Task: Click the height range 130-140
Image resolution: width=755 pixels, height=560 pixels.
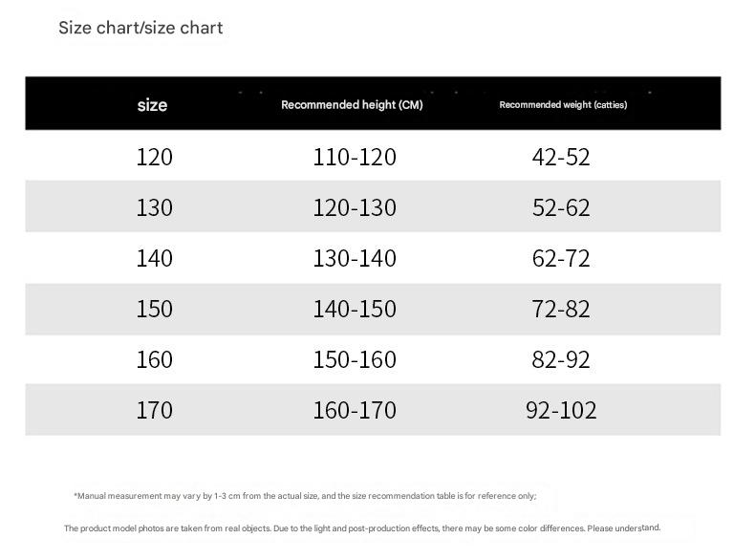Action: pos(355,258)
